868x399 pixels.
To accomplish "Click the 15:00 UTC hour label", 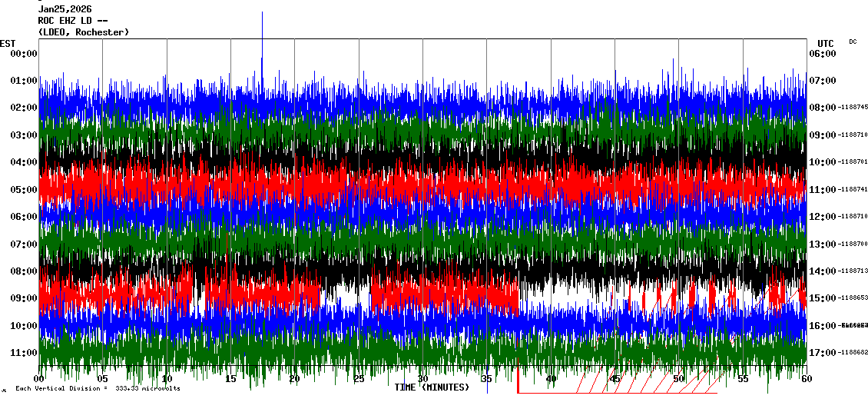I will coord(823,298).
